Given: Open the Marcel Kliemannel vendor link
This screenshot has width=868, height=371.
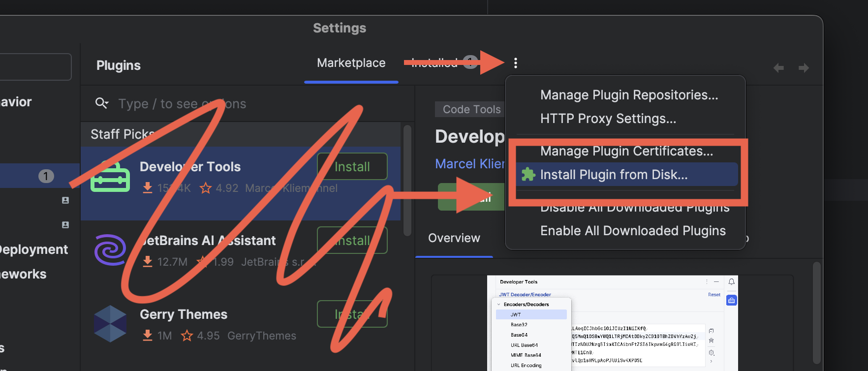Looking at the screenshot, I should coord(470,164).
